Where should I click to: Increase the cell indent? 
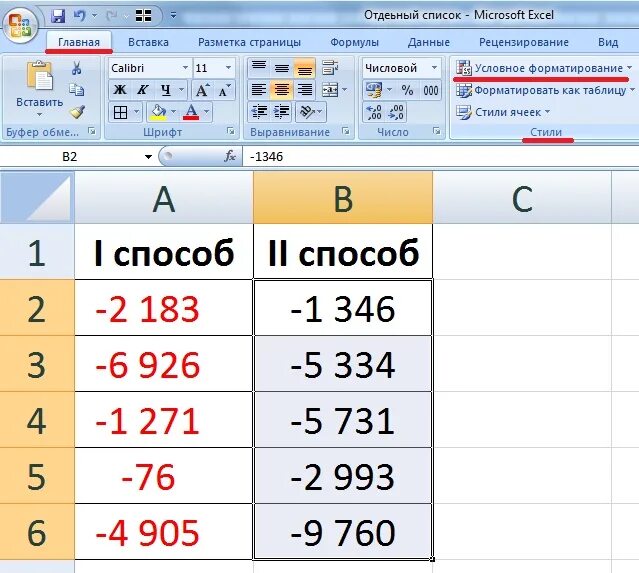[x=281, y=112]
